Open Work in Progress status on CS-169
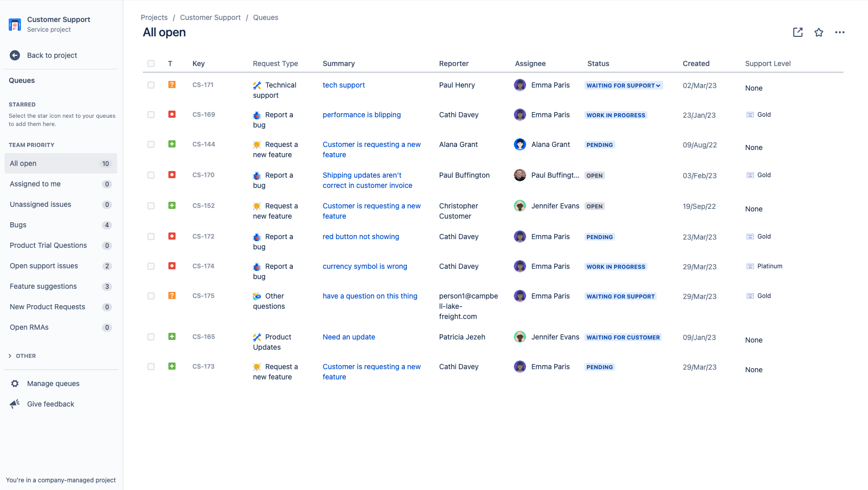Viewport: 868px width, 490px height. [616, 115]
